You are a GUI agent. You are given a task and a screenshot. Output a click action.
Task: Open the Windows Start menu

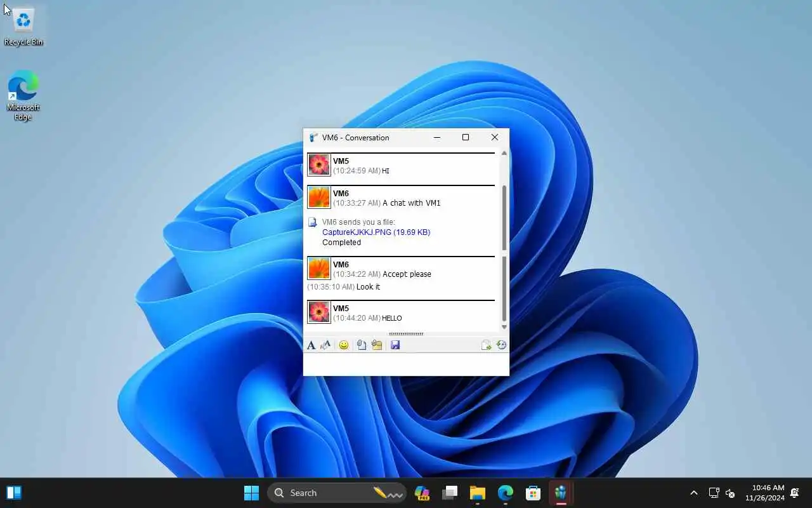[252, 493]
